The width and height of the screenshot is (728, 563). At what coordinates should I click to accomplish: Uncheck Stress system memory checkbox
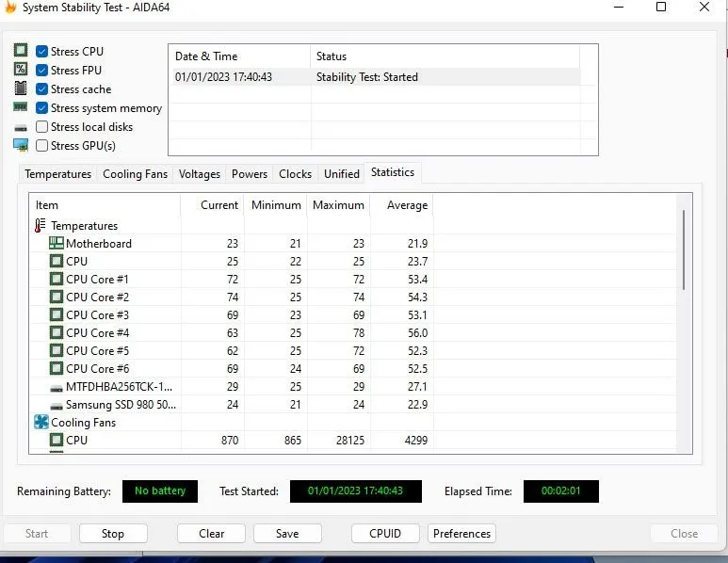click(41, 107)
